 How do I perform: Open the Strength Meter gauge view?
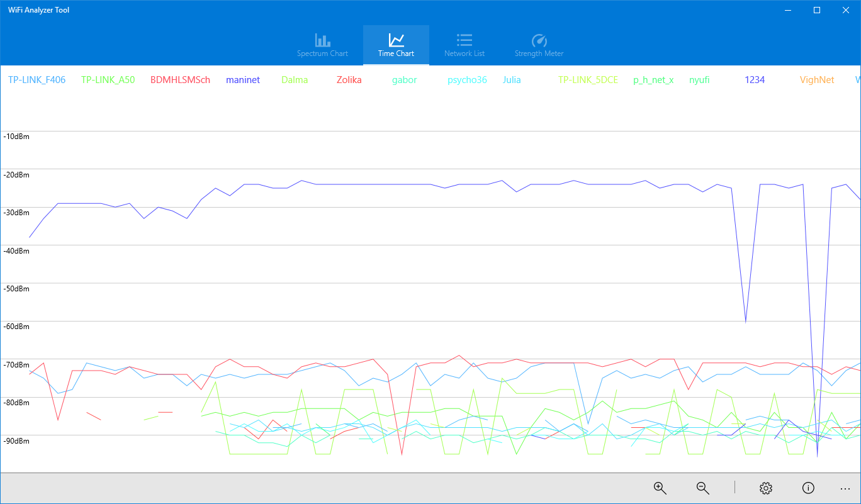pyautogui.click(x=539, y=44)
